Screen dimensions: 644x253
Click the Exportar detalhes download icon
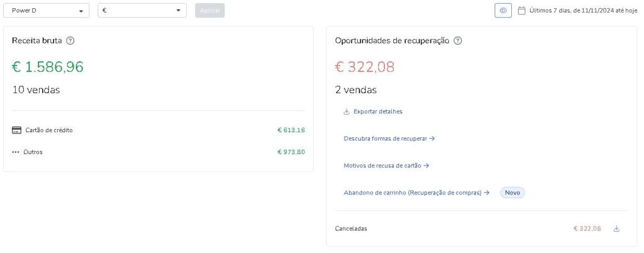pyautogui.click(x=347, y=111)
